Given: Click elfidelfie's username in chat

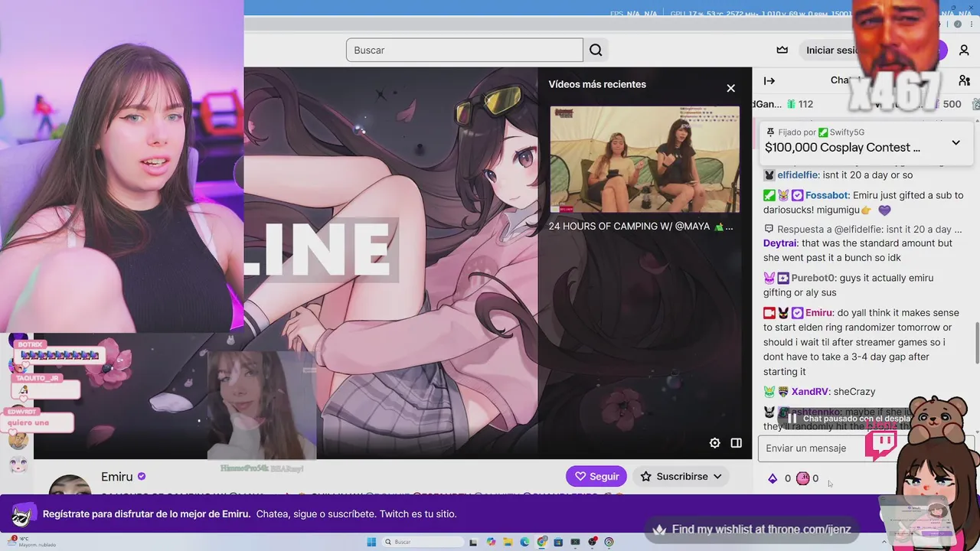Looking at the screenshot, I should (x=797, y=175).
